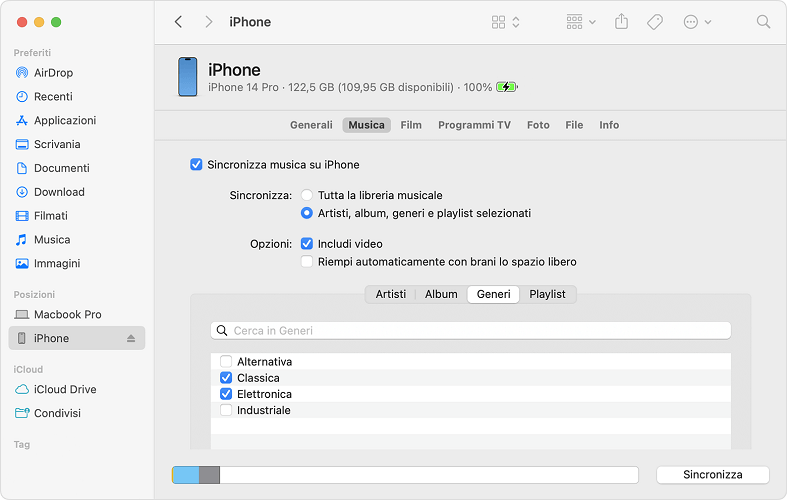Open the icon view switcher dropdown

(x=506, y=22)
